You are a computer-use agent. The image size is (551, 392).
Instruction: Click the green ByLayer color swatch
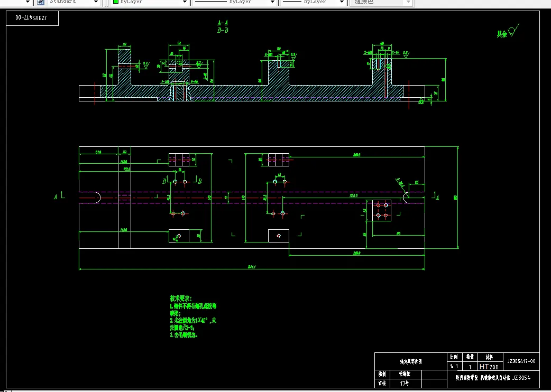(116, 2)
